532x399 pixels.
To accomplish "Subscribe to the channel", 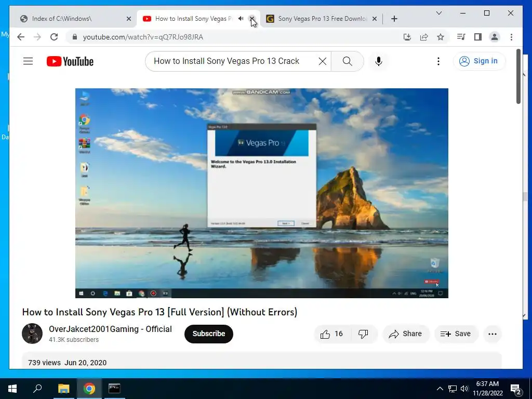I will (x=209, y=334).
